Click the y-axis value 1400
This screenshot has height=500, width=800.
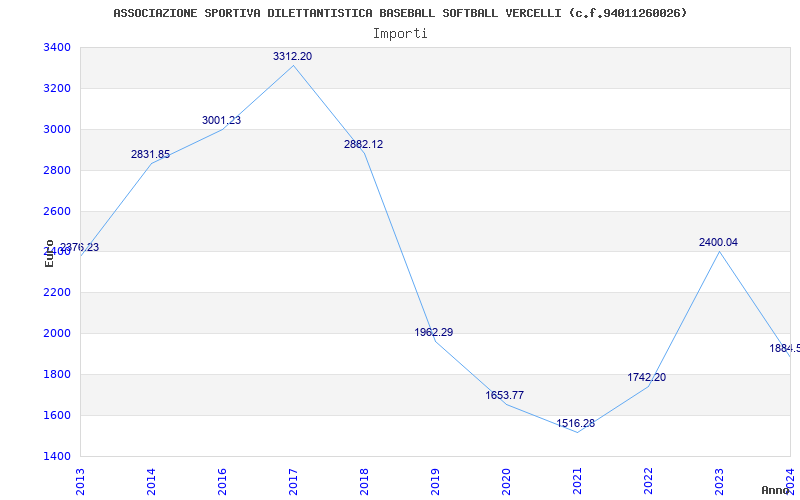click(x=57, y=456)
